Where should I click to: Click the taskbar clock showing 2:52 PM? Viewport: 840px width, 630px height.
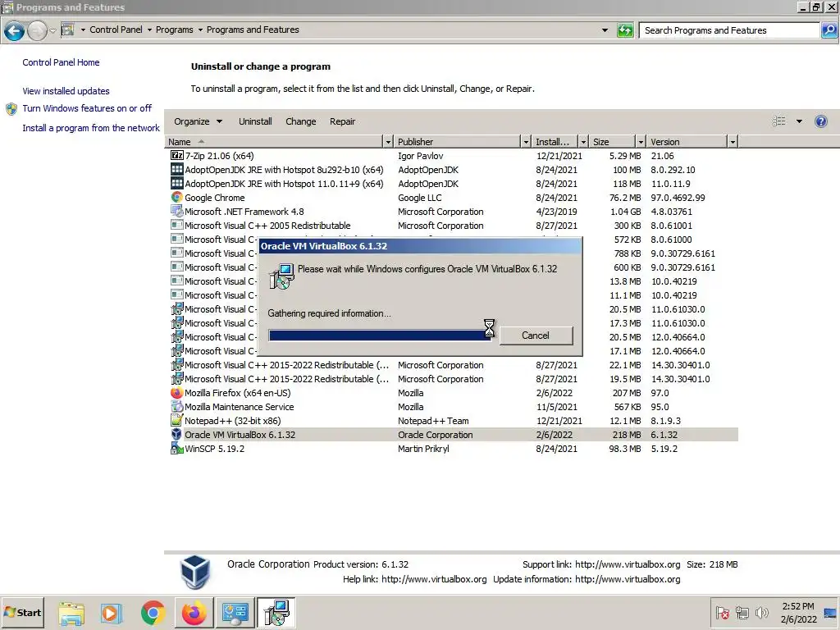coord(798,612)
